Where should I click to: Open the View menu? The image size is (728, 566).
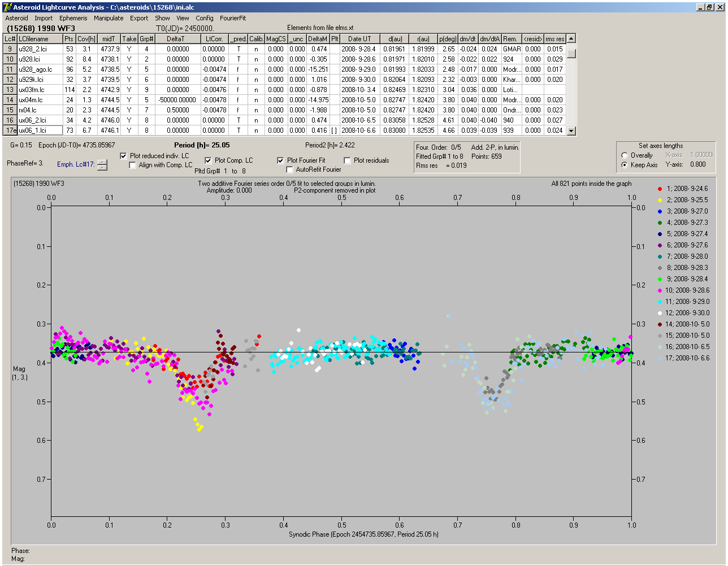pyautogui.click(x=183, y=18)
